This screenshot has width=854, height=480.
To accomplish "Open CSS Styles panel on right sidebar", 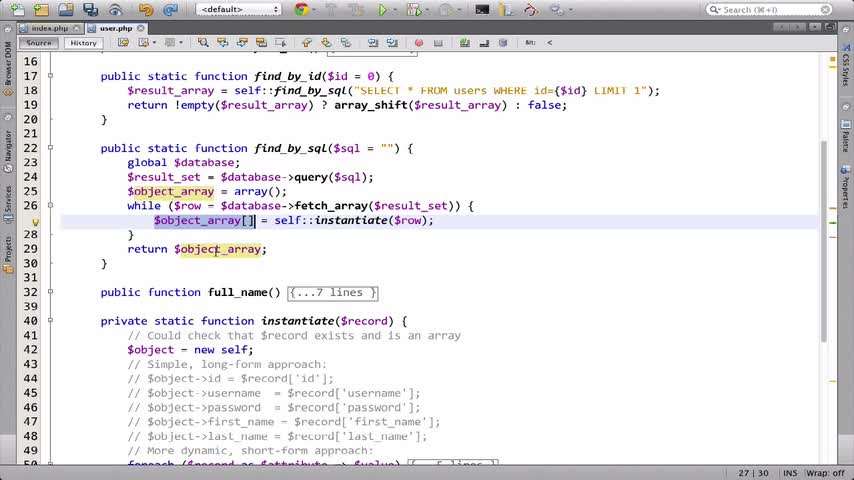I will pos(845,65).
